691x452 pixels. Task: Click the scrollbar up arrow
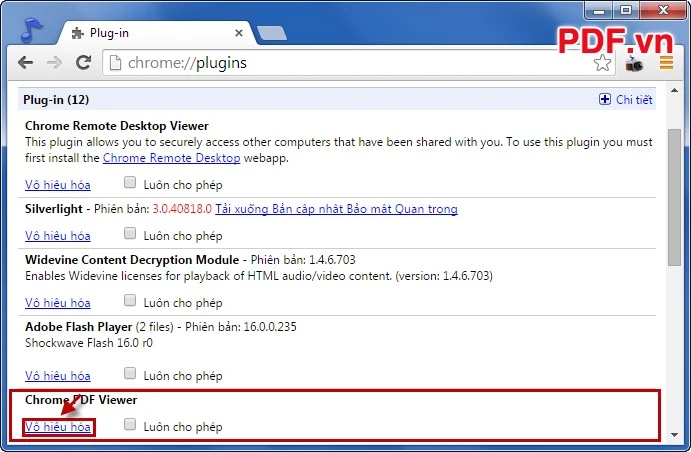click(674, 90)
